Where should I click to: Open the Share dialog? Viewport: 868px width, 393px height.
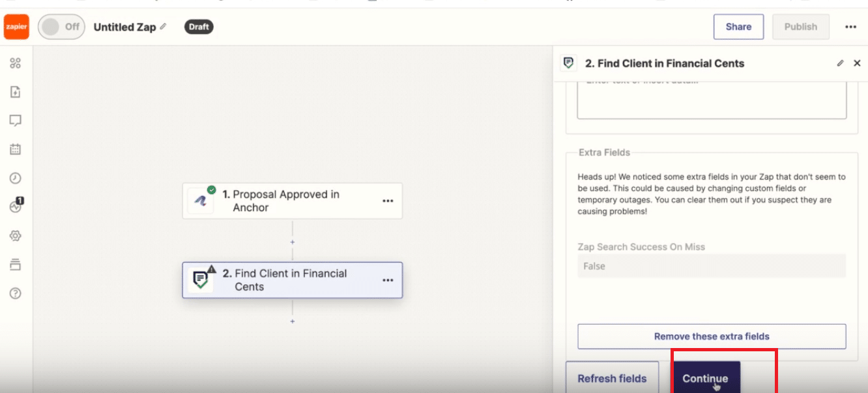(x=738, y=27)
